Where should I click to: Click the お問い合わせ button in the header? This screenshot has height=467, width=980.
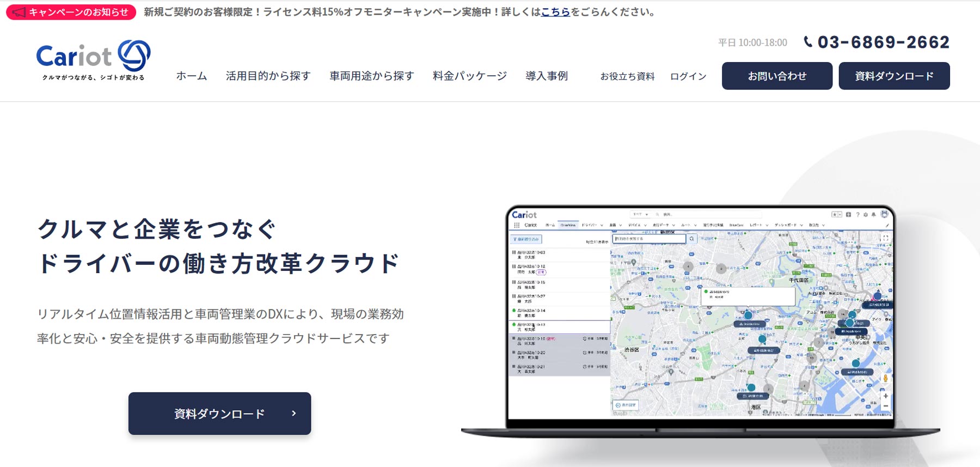[x=777, y=76]
